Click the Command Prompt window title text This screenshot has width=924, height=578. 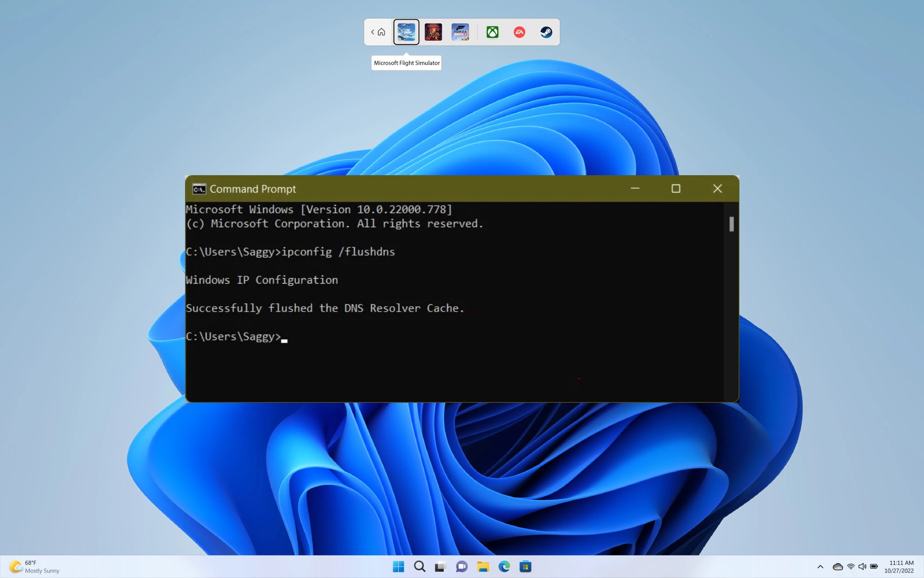tap(253, 189)
